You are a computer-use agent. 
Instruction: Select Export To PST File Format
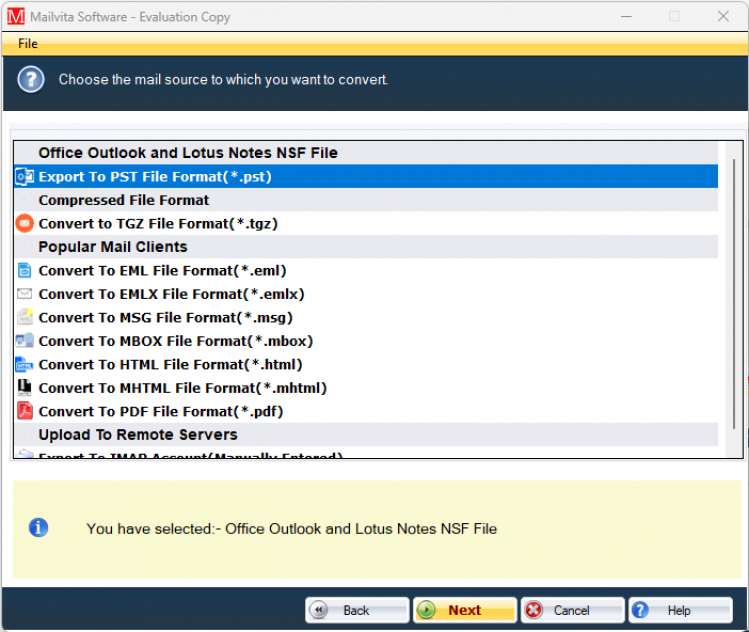tap(366, 177)
